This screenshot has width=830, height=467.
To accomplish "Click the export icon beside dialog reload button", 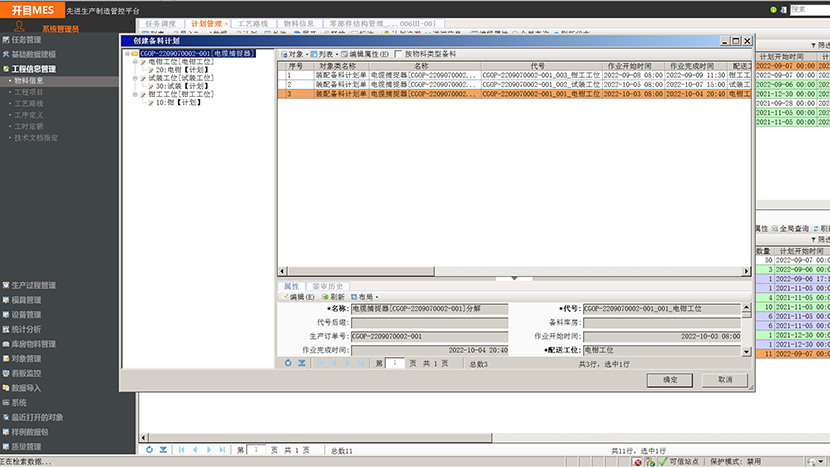I will 301,363.
